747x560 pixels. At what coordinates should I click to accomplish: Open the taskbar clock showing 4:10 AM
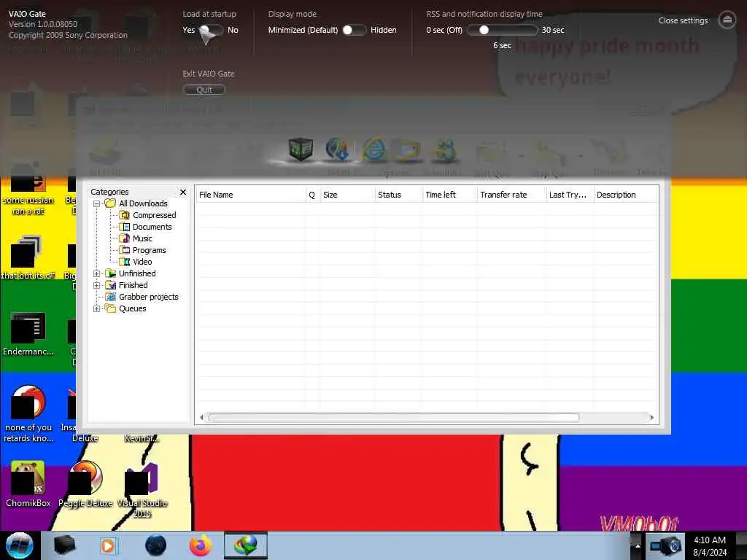710,546
